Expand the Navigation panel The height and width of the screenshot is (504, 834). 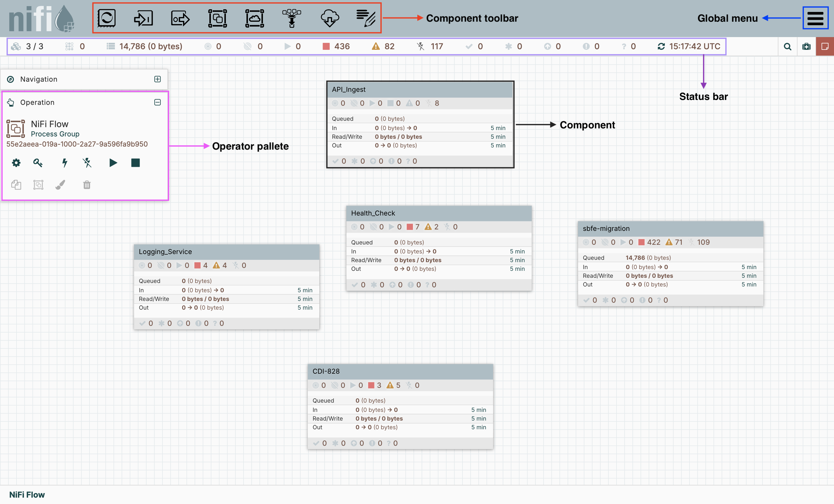(x=157, y=79)
